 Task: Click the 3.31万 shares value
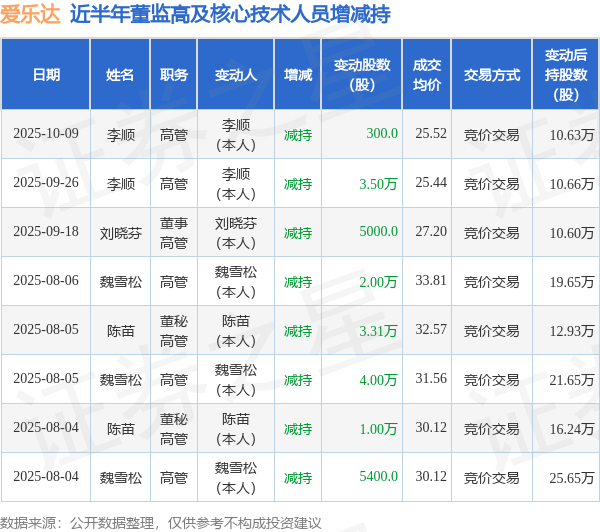pos(378,331)
